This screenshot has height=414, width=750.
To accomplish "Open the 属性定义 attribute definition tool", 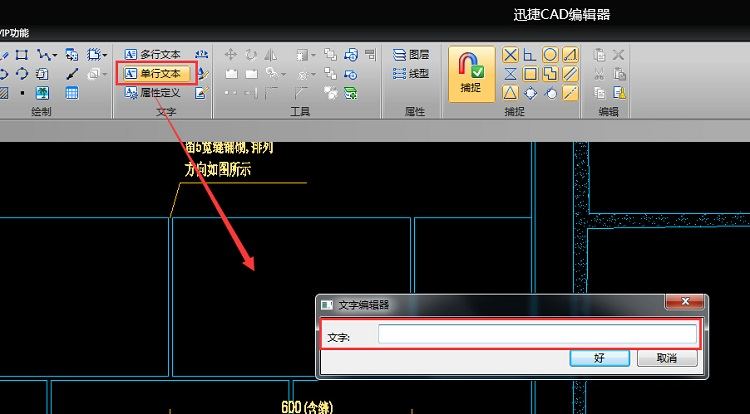I will pos(154,93).
